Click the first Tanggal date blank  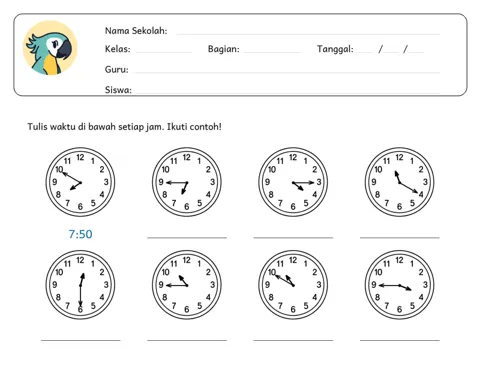pyautogui.click(x=365, y=52)
